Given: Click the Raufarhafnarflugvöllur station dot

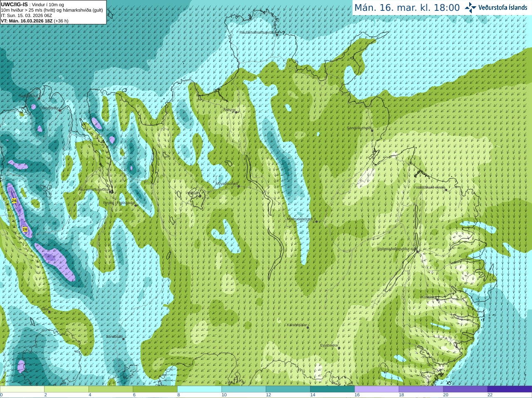Looking at the screenshot, I should tap(277, 35).
